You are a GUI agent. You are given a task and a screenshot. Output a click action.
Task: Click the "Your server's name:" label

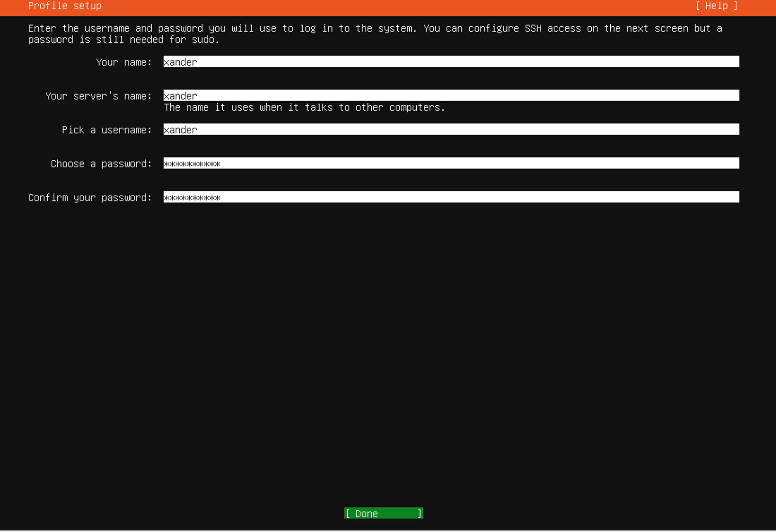click(99, 96)
